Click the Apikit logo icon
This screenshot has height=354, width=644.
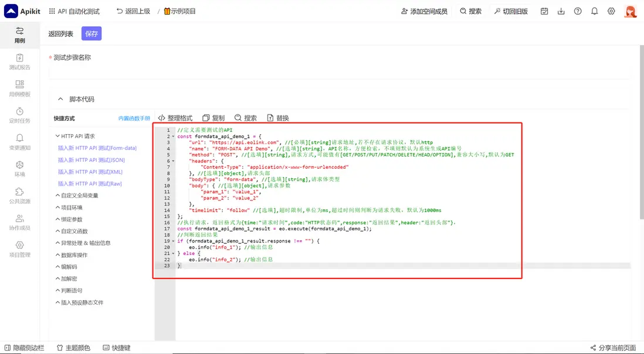[x=11, y=11]
